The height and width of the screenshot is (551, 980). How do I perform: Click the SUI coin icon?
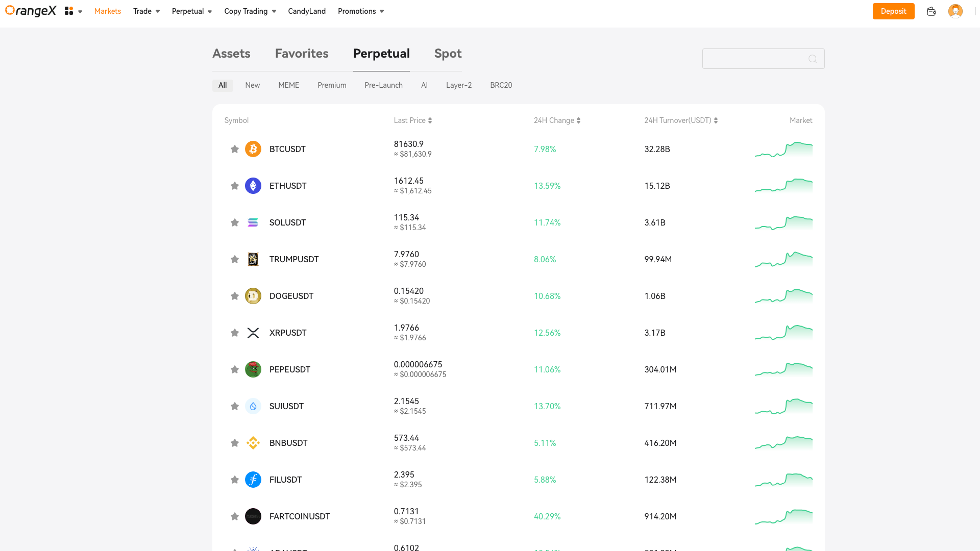click(253, 406)
